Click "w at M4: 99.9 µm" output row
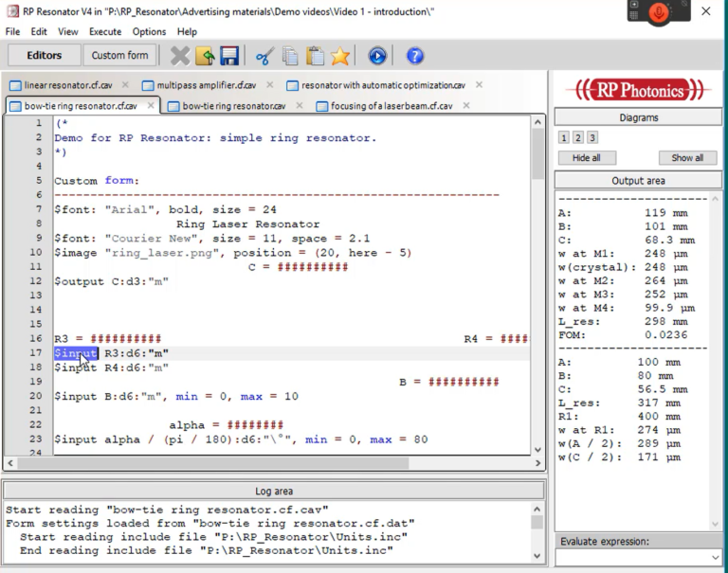This screenshot has height=573, width=728. [x=627, y=308]
